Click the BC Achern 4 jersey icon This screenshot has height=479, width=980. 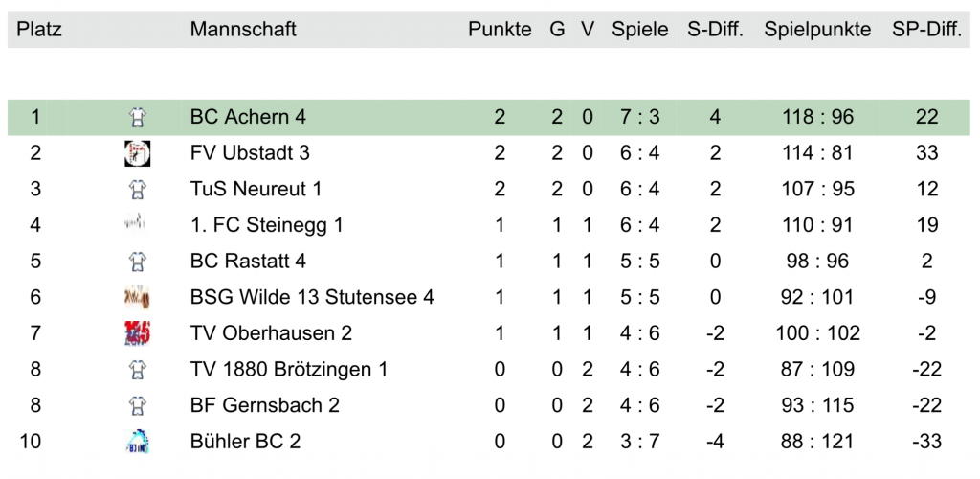point(138,118)
